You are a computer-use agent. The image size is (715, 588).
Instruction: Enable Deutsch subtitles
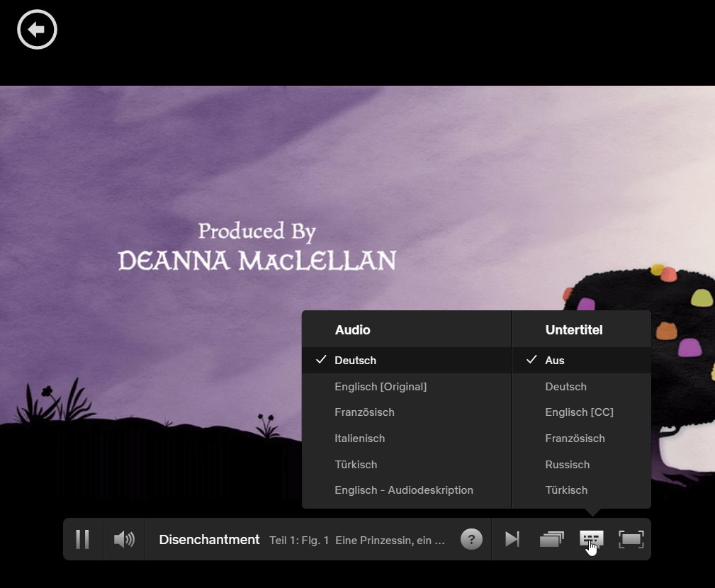click(x=581, y=387)
